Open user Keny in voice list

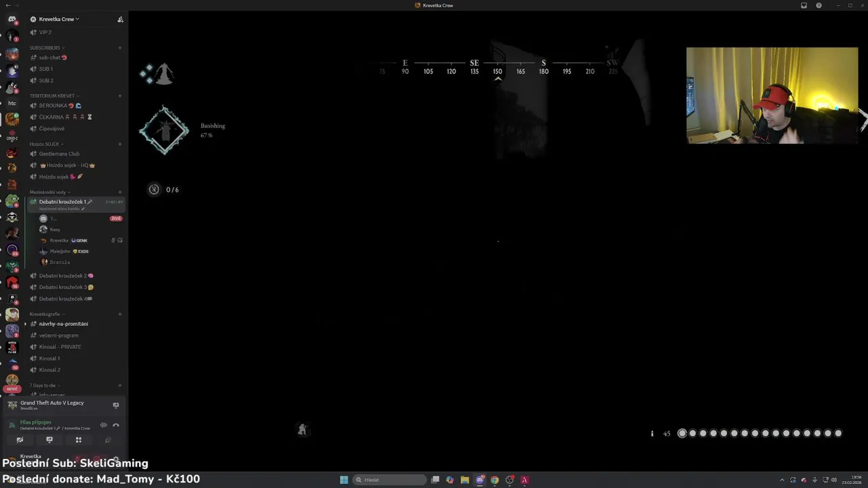[80, 229]
